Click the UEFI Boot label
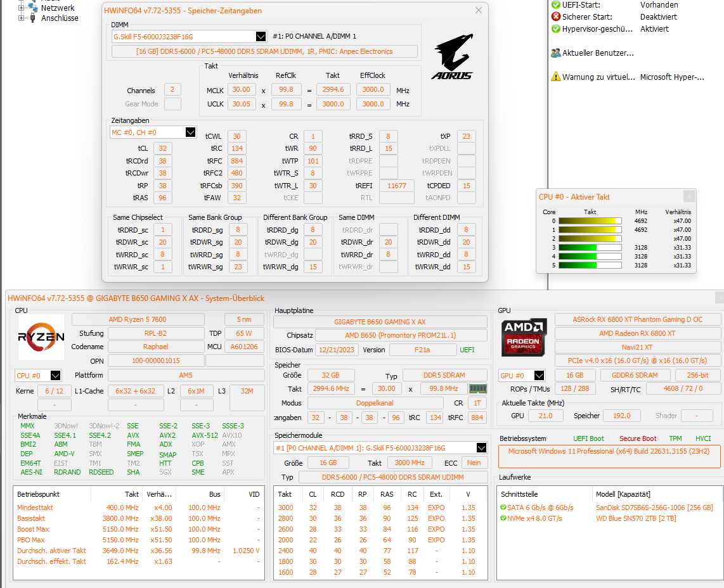Image resolution: width=724 pixels, height=588 pixels. [588, 438]
